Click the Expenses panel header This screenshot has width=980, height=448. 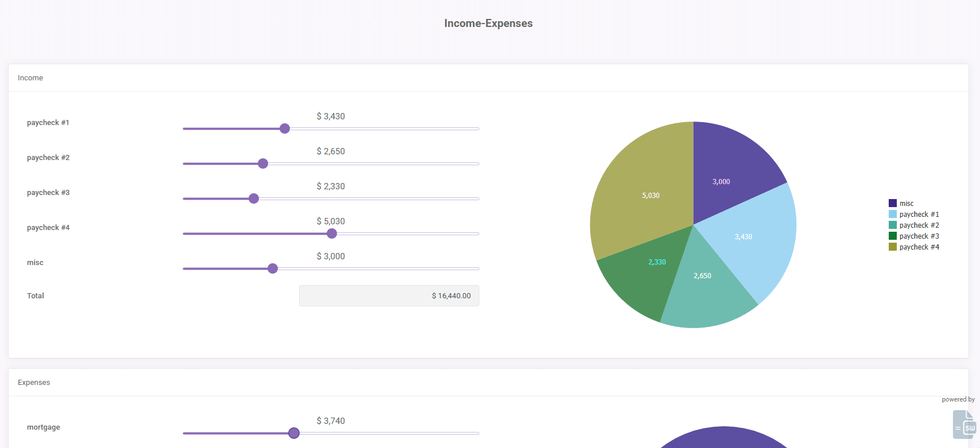[489, 383]
